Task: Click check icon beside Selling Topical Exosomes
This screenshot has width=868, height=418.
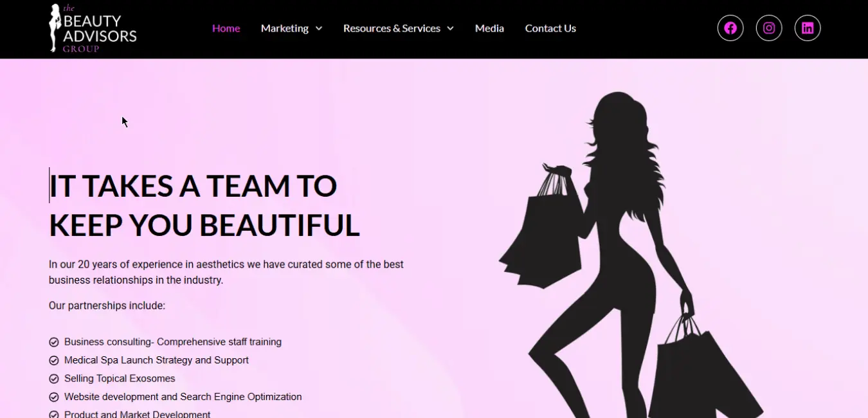Action: click(54, 379)
